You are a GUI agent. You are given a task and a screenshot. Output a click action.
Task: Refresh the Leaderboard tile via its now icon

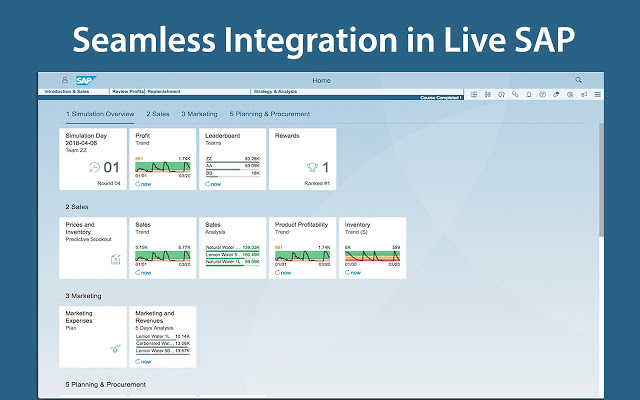tap(213, 184)
